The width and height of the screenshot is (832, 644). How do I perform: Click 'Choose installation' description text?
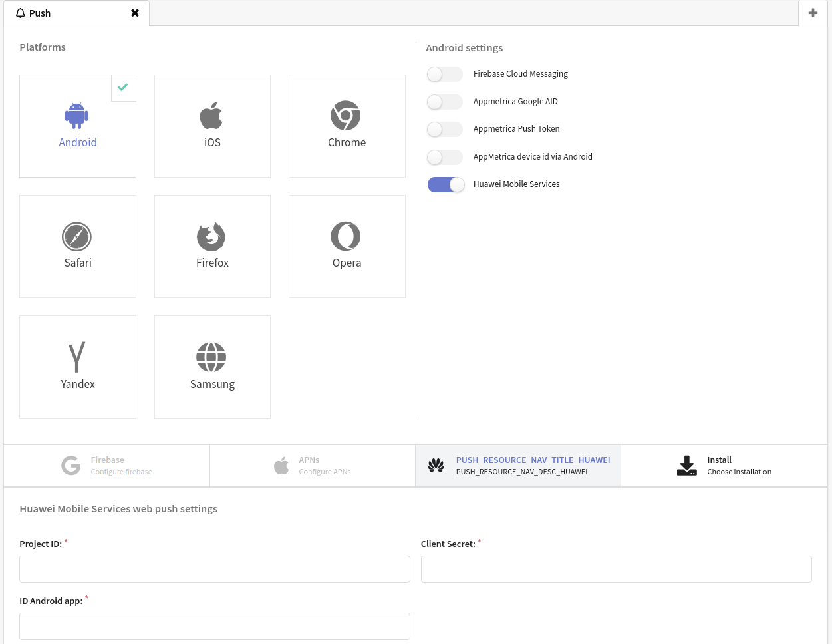[740, 472]
